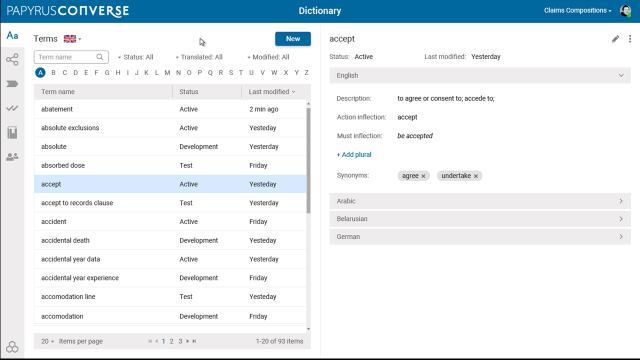Viewport: 640px width, 360px height.
Task: Remove the 'agree' synonym with its x
Action: [x=423, y=176]
